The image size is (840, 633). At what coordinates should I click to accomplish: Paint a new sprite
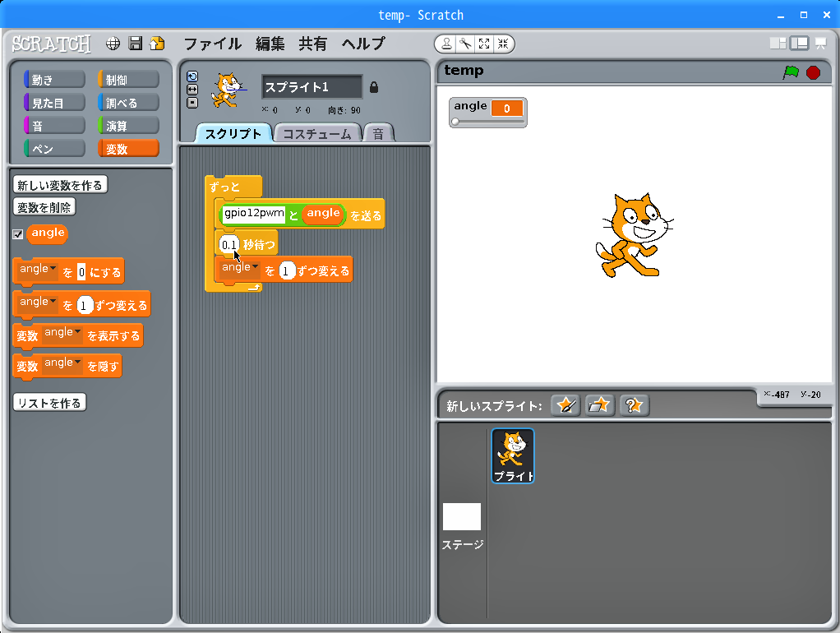click(x=565, y=405)
